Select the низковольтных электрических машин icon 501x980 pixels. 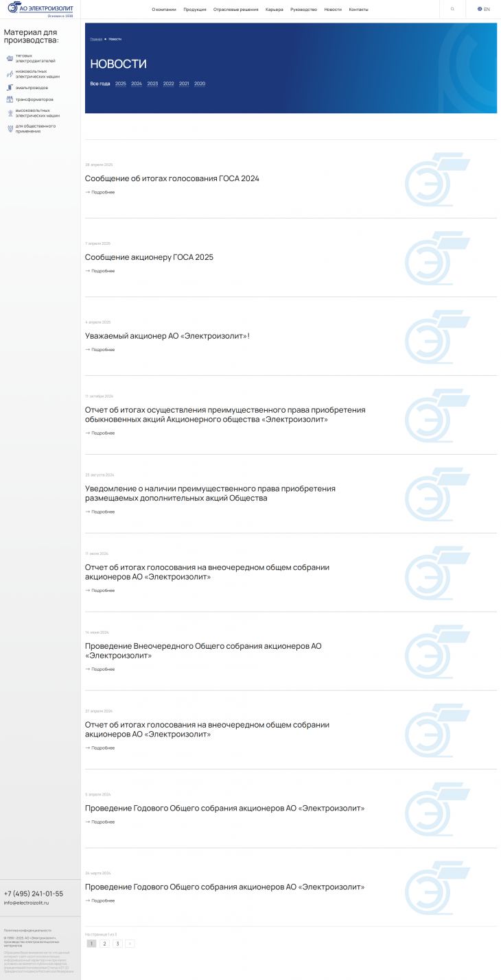[10, 74]
